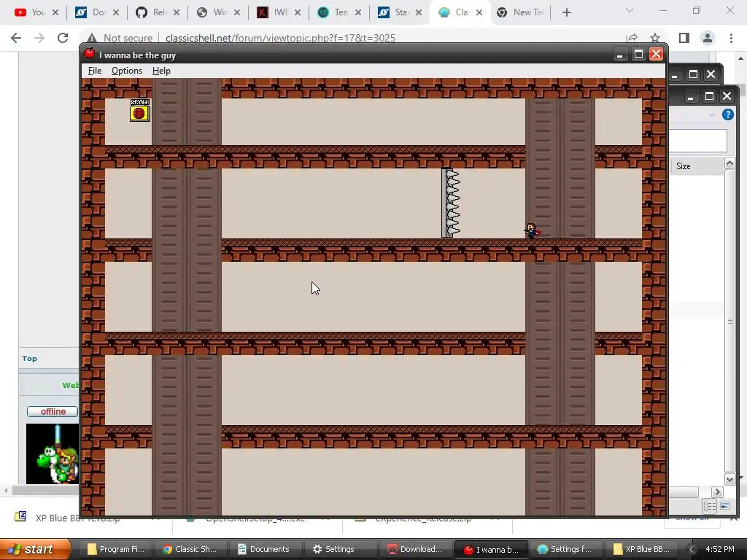
Task: Expand hidden system tray icons
Action: (x=692, y=550)
